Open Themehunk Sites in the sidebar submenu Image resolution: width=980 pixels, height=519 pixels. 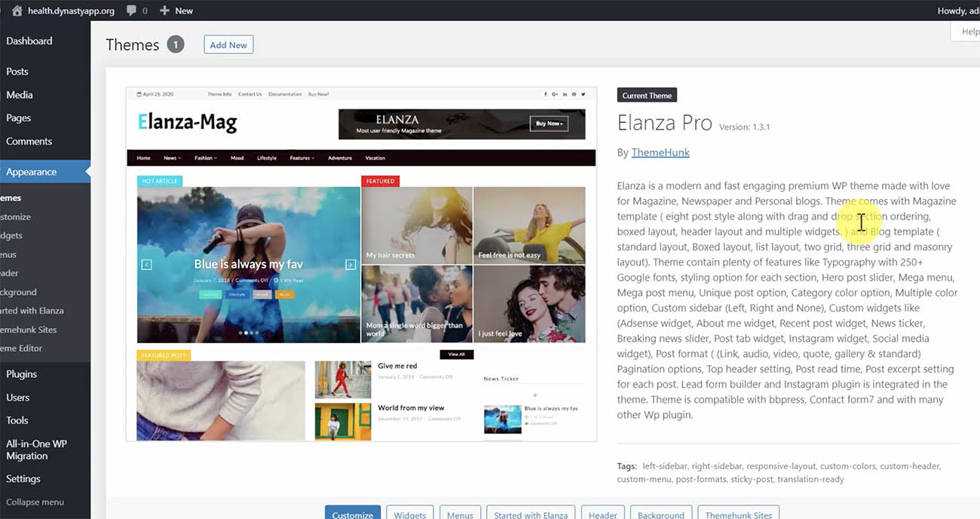[x=29, y=330]
